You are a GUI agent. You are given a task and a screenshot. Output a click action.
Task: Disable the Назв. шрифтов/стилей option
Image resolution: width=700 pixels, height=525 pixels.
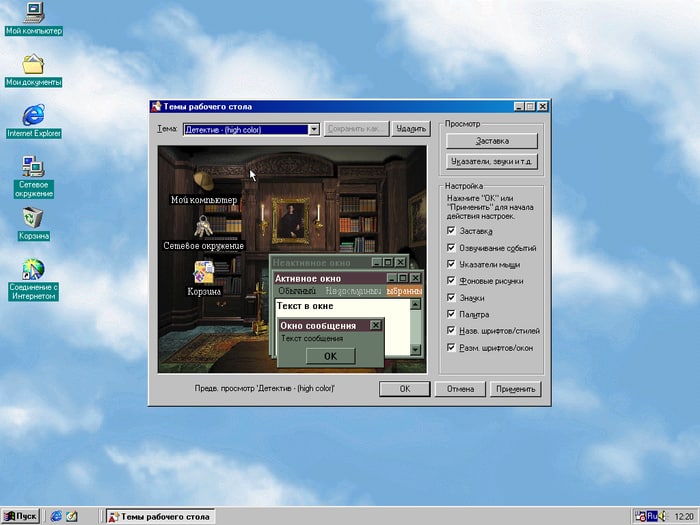tap(451, 330)
